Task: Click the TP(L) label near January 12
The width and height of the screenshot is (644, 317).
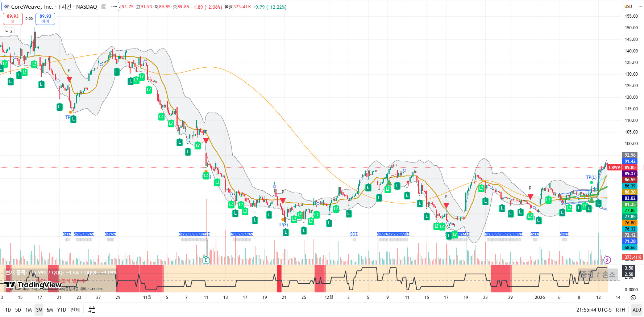Action: [591, 177]
